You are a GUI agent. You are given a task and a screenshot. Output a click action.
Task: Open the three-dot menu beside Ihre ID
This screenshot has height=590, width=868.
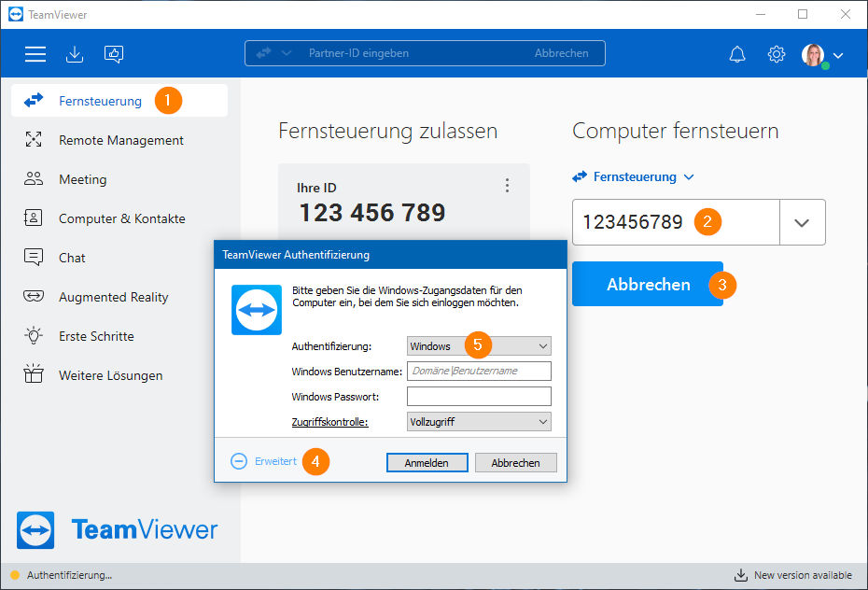tap(507, 186)
